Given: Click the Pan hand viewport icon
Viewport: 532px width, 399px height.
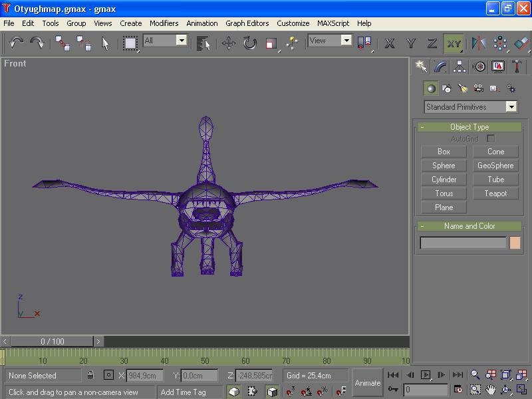Looking at the screenshot, I should pos(491,390).
